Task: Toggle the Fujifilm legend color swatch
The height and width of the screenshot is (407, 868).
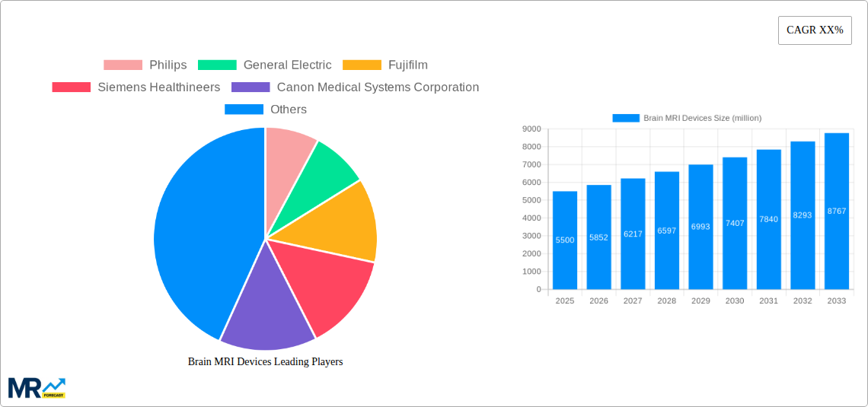Action: 362,65
